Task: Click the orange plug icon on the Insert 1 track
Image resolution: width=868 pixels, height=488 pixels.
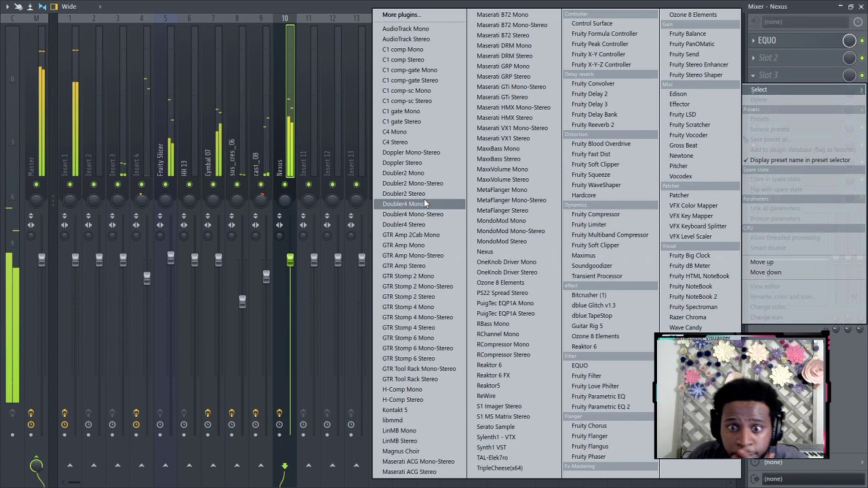Action: [64, 413]
